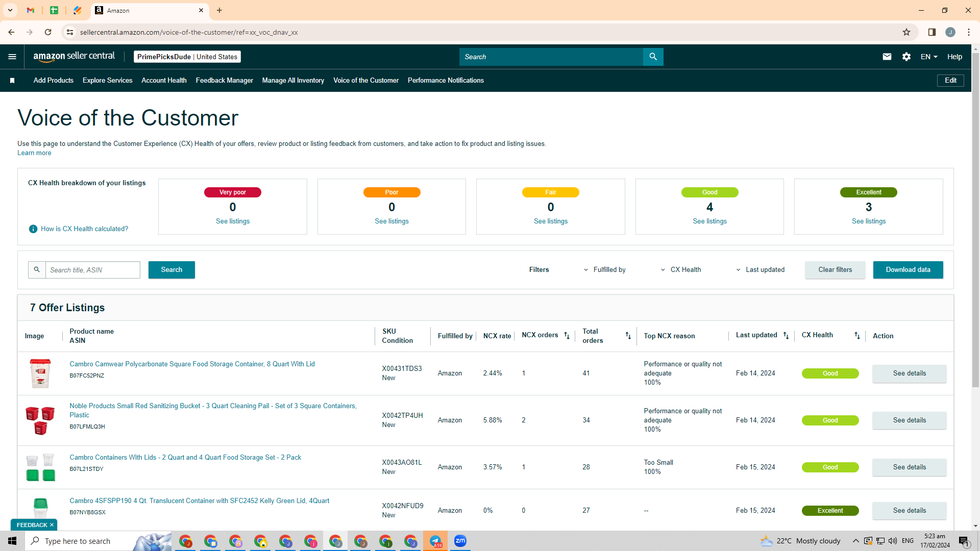Expand the EN language dropdown

(929, 57)
